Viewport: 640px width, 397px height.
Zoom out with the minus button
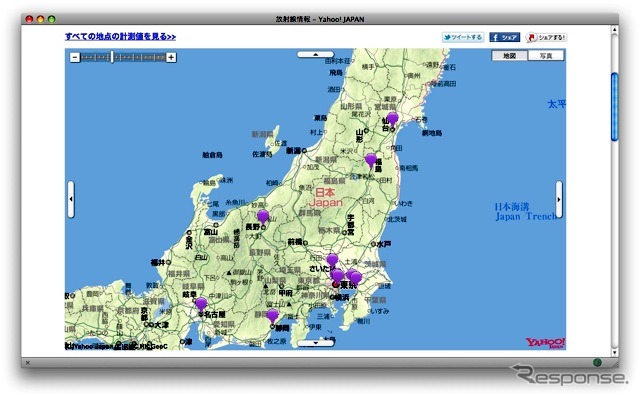[75, 58]
